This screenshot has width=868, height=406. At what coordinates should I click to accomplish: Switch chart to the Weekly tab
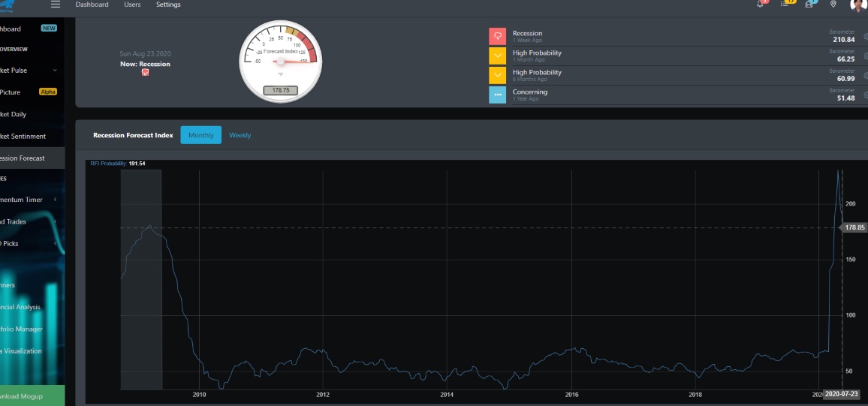point(240,135)
